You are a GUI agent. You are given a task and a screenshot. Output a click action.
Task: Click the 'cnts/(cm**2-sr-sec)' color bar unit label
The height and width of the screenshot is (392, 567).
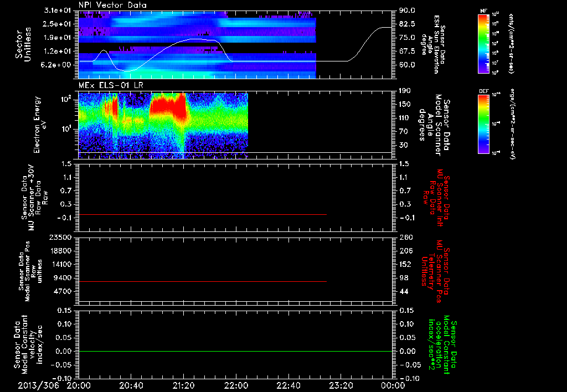click(x=511, y=43)
